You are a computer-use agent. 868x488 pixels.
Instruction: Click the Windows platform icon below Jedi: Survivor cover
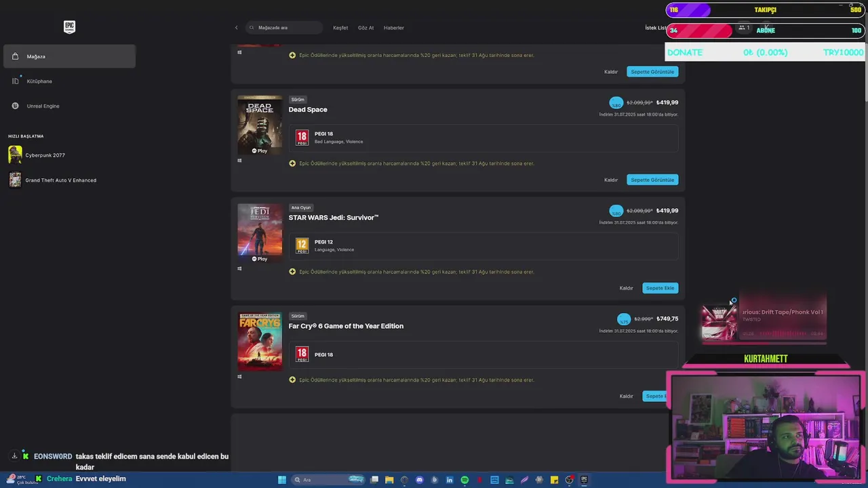[239, 269]
